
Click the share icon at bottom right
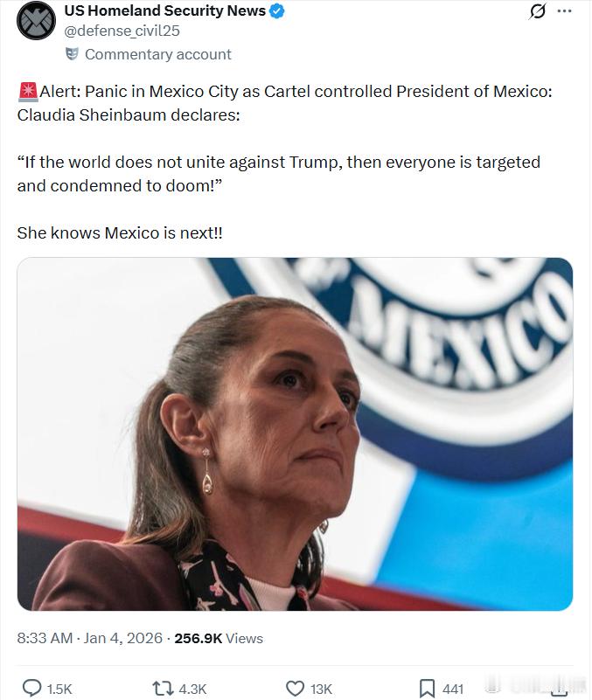pyautogui.click(x=558, y=691)
